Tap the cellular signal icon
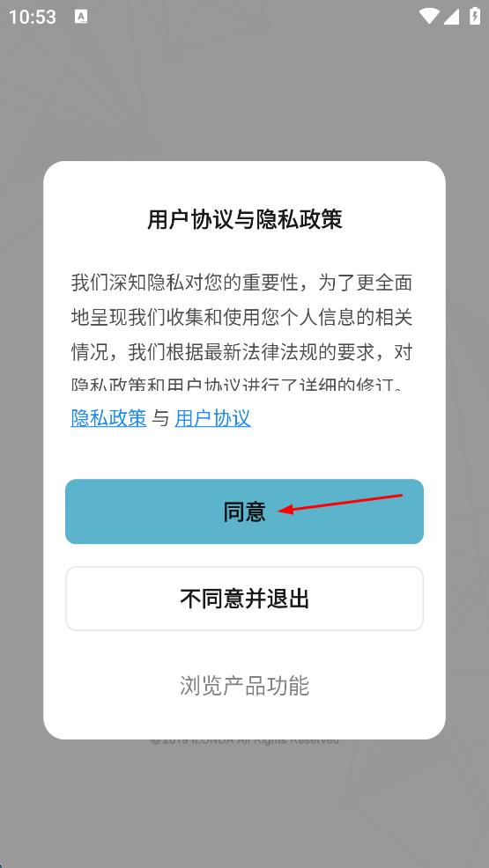Screen dimensions: 489x868 point(451,16)
